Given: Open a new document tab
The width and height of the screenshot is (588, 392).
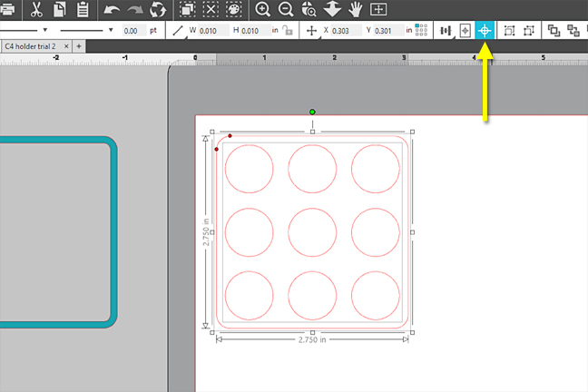Looking at the screenshot, I should (79, 45).
